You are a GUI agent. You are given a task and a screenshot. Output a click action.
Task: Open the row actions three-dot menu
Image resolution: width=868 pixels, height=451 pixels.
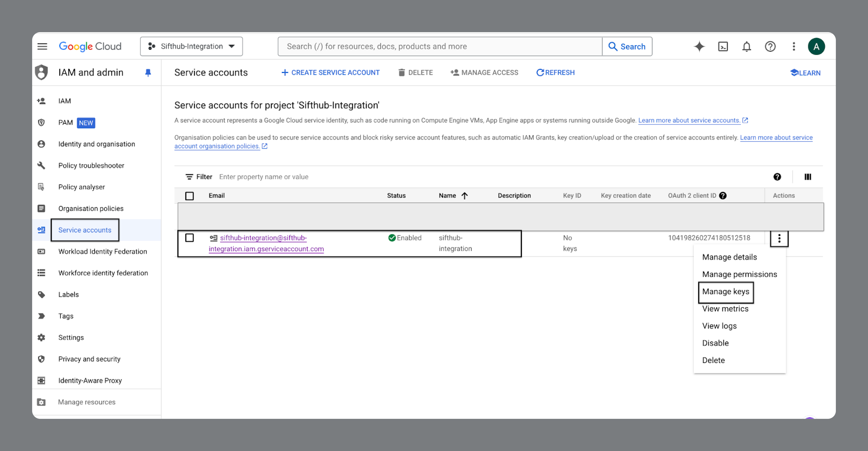pyautogui.click(x=779, y=239)
